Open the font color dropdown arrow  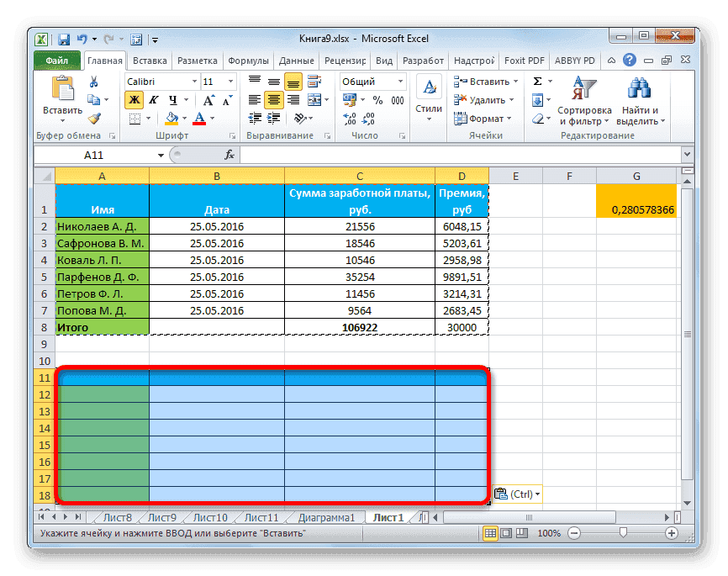(211, 118)
